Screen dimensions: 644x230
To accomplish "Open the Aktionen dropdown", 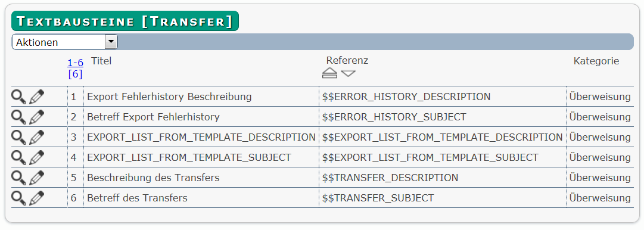I will click(x=64, y=42).
